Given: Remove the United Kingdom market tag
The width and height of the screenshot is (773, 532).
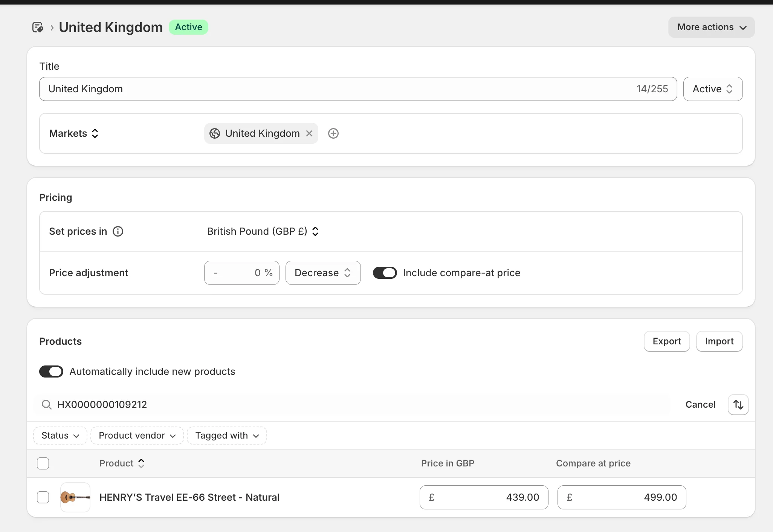Looking at the screenshot, I should tap(309, 133).
